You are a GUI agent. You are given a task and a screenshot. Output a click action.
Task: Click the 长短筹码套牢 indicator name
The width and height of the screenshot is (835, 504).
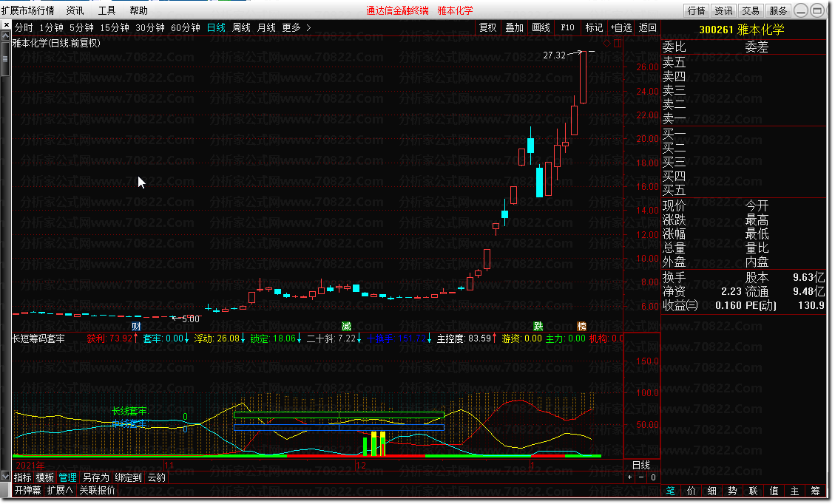click(x=38, y=338)
